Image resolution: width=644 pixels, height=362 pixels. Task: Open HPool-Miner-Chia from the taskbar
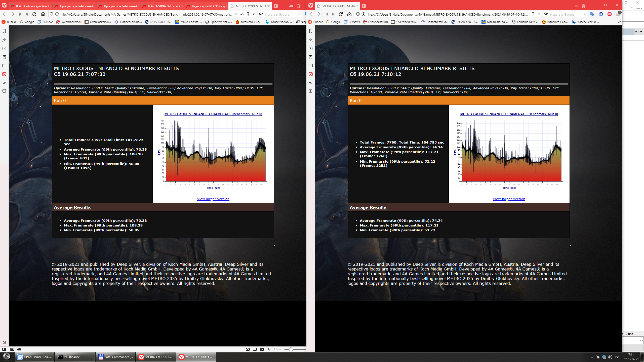click(x=35, y=357)
